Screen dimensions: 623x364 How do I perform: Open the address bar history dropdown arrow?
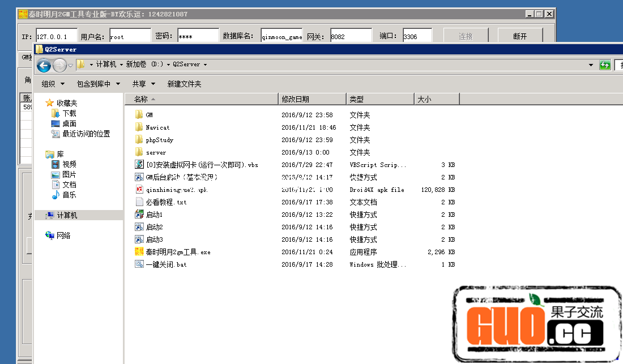coord(591,65)
